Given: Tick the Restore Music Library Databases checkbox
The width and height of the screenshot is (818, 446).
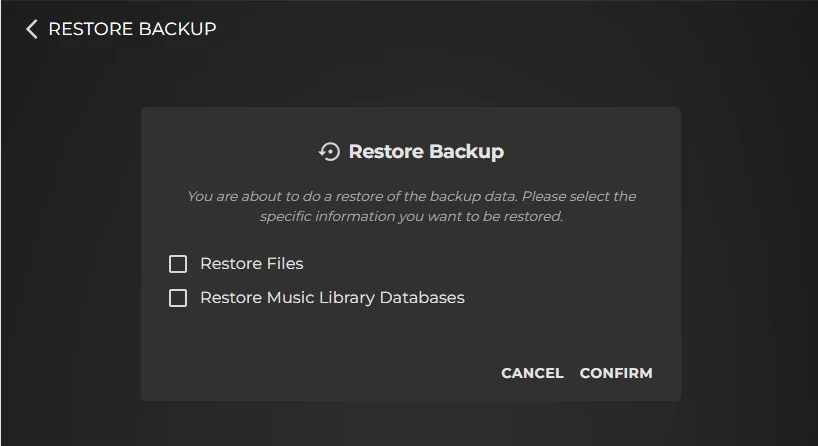Looking at the screenshot, I should [178, 298].
